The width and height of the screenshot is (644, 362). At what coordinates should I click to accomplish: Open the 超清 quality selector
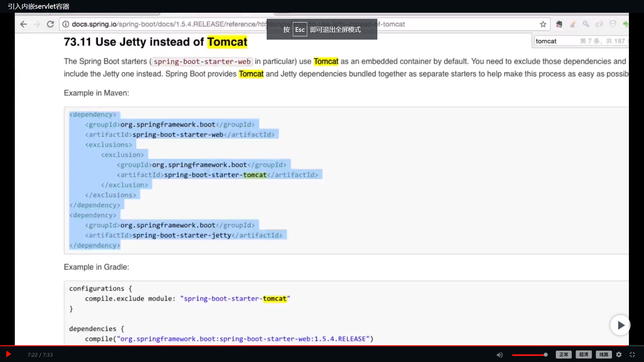[x=584, y=355]
